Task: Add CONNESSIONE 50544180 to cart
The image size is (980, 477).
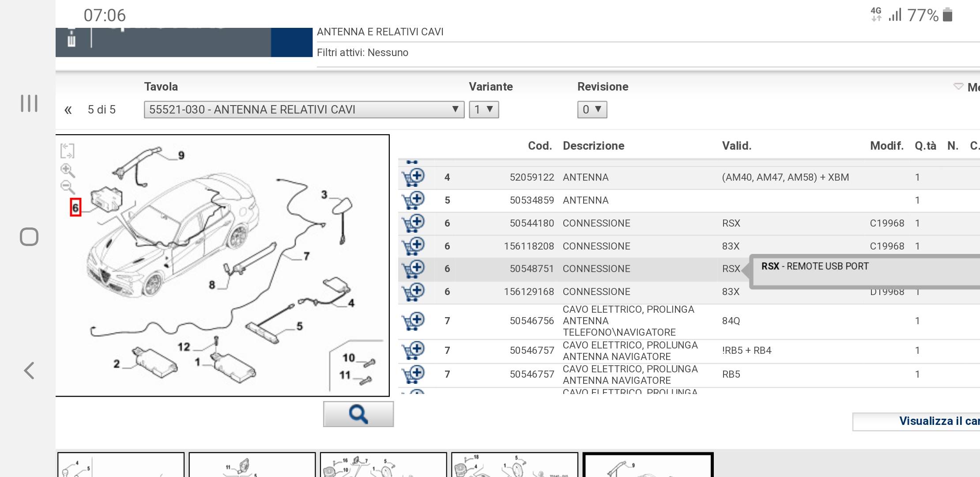Action: tap(413, 223)
